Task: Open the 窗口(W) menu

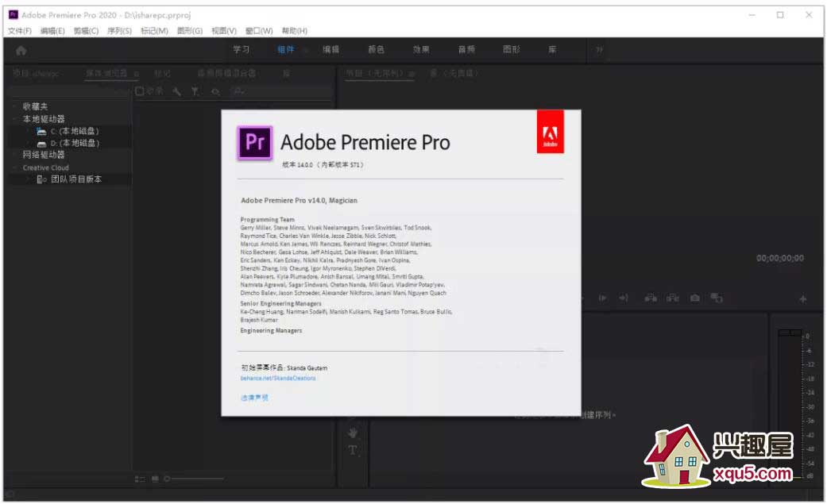Action: click(259, 31)
